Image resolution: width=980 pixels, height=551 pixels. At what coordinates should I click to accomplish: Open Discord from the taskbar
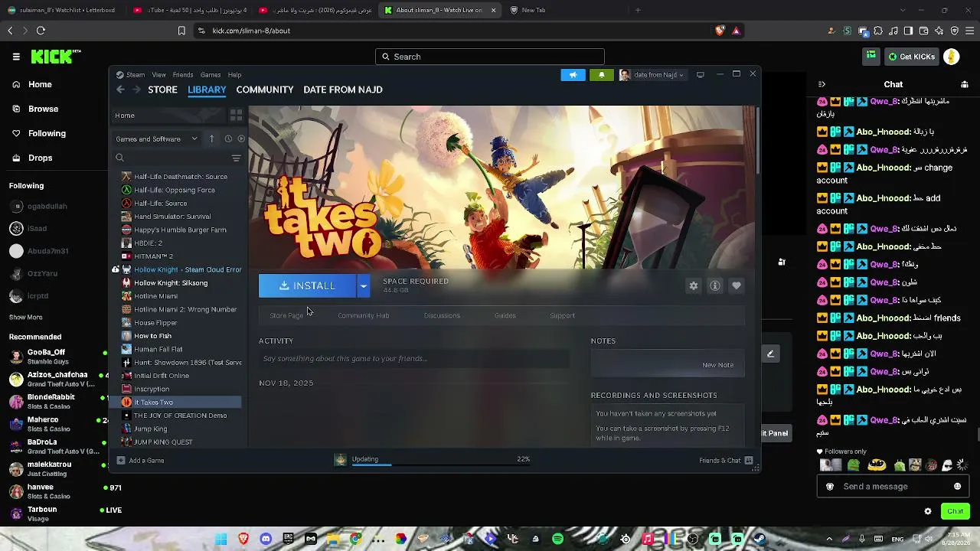tap(266, 539)
